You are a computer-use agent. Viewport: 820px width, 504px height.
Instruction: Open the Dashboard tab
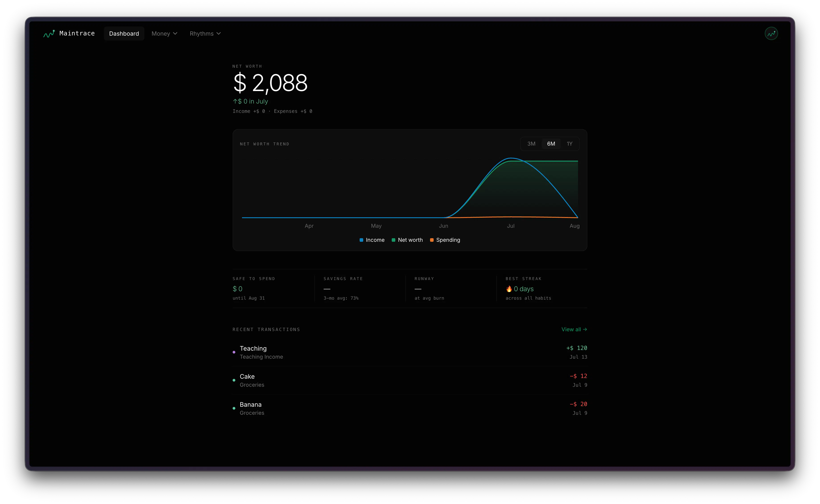[x=124, y=34]
